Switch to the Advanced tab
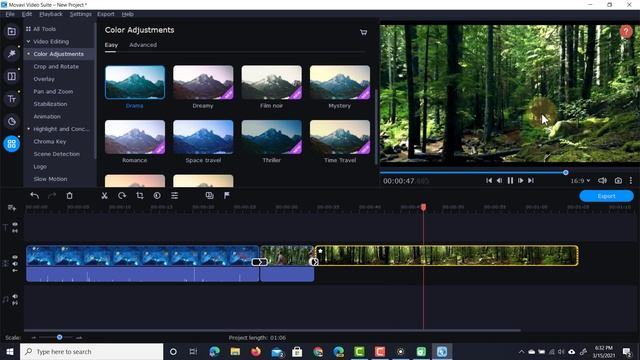640x360 pixels. (143, 45)
